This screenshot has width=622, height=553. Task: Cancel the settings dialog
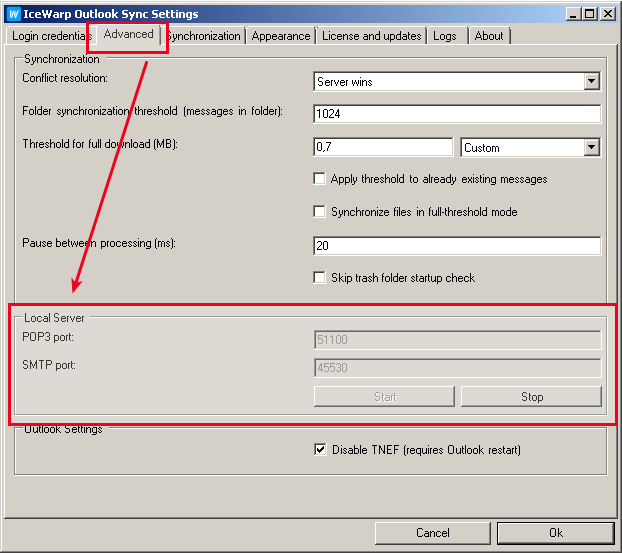(x=432, y=533)
